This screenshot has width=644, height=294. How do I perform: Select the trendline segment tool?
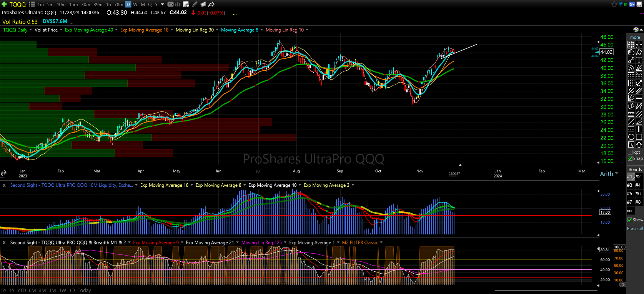631,60
